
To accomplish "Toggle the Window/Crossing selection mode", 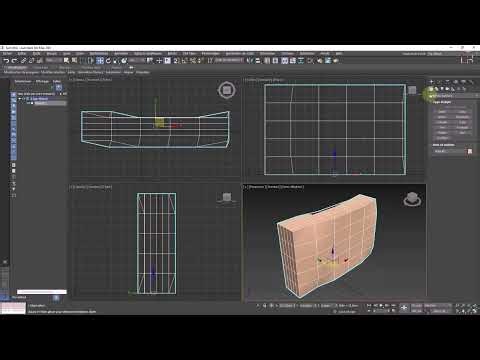I will (x=90, y=61).
